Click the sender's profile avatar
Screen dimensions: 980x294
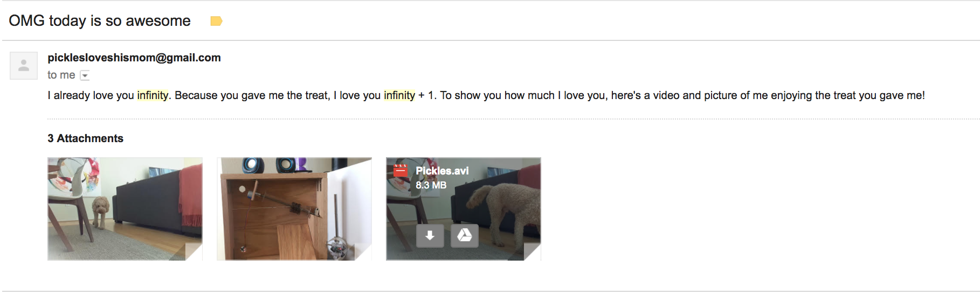[x=24, y=66]
